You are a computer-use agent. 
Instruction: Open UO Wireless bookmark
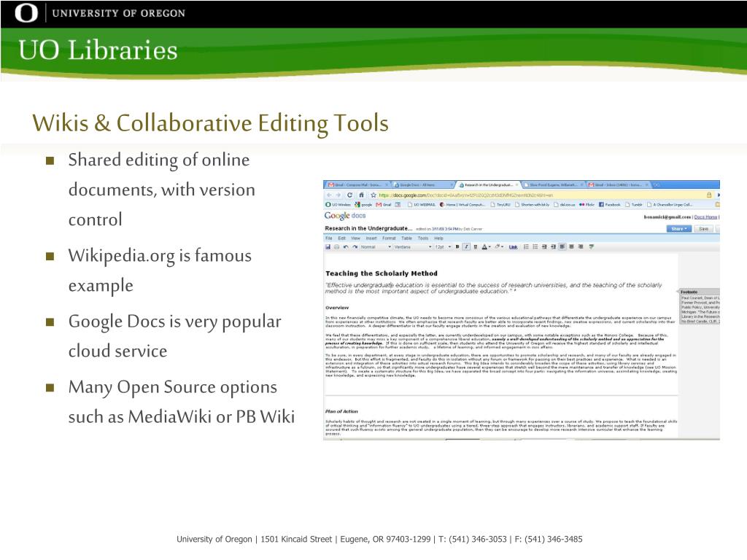pyautogui.click(x=338, y=205)
